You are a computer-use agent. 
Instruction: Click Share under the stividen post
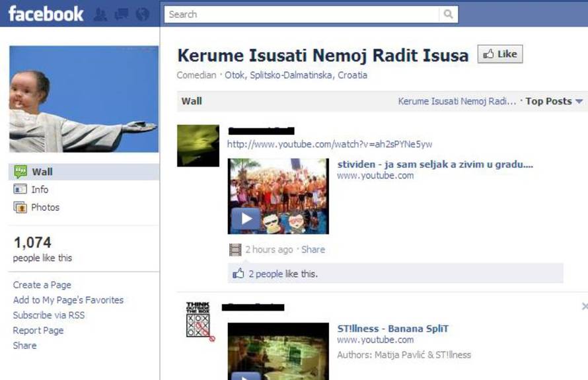pyautogui.click(x=313, y=249)
